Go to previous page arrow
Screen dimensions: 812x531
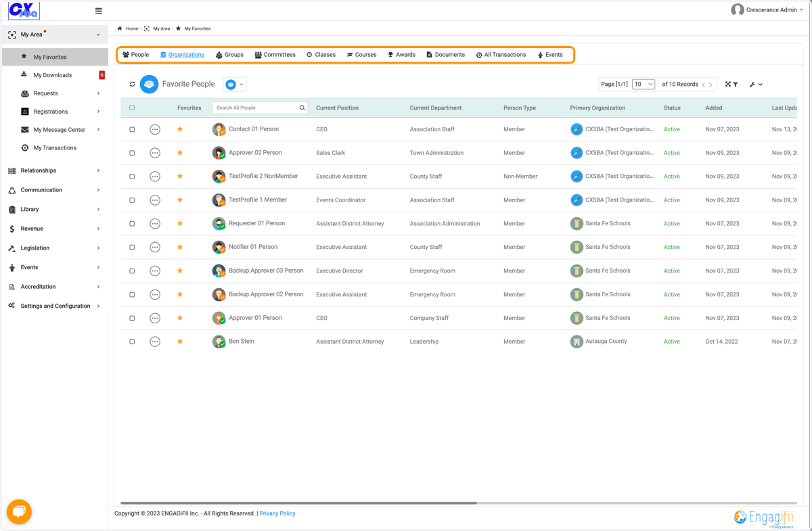(x=704, y=85)
